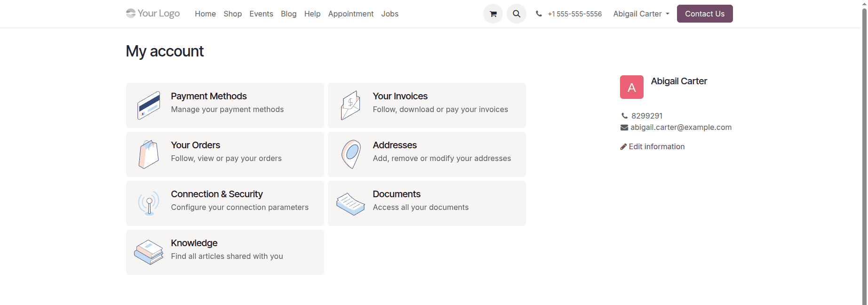Click 'Add, remove or modify your addresses' text
Image resolution: width=868 pixels, height=305 pixels.
coord(442,158)
